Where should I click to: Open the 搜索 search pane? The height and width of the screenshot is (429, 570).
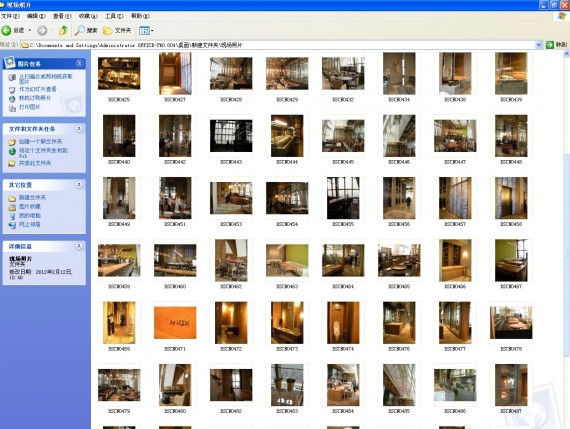point(86,31)
